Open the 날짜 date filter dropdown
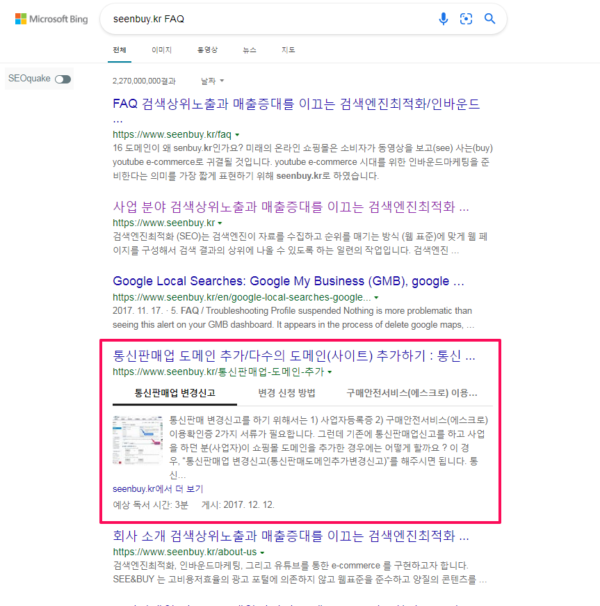The image size is (600, 606). [x=212, y=81]
